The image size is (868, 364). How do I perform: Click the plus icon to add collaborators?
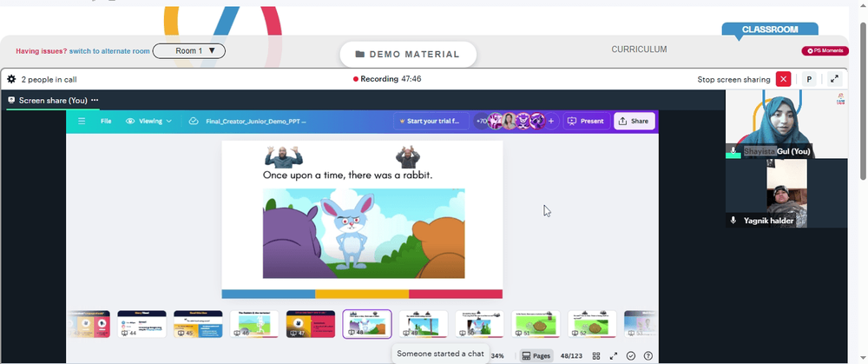point(551,121)
